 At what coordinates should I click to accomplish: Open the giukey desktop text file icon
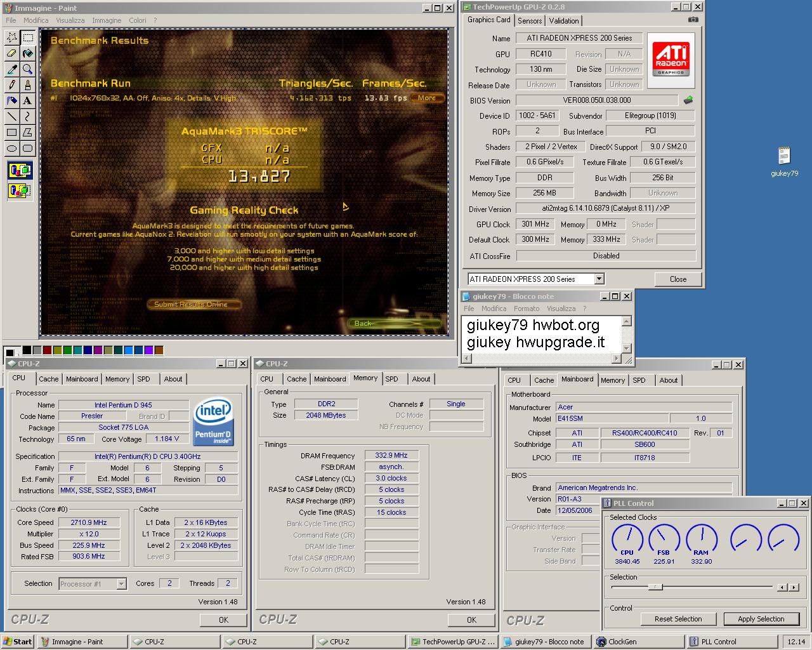(784, 162)
